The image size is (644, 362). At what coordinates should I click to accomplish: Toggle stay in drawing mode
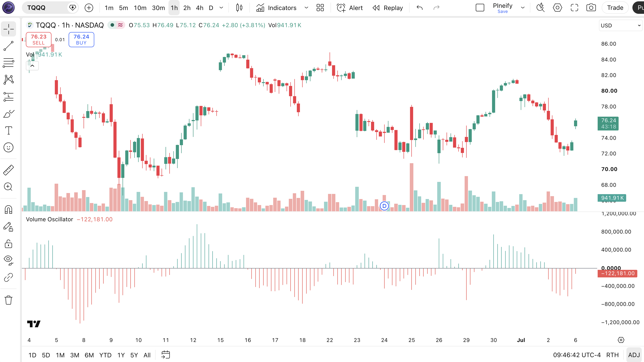coord(8,227)
